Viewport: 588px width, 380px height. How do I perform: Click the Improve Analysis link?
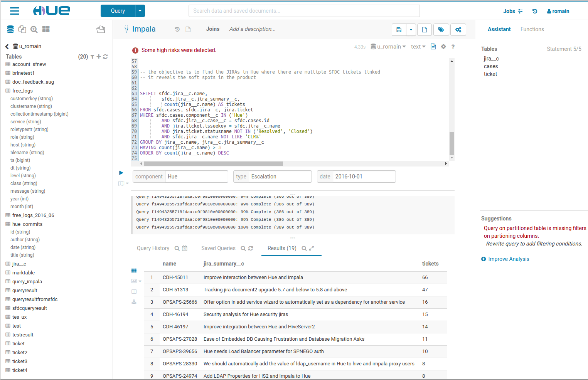tap(508, 259)
